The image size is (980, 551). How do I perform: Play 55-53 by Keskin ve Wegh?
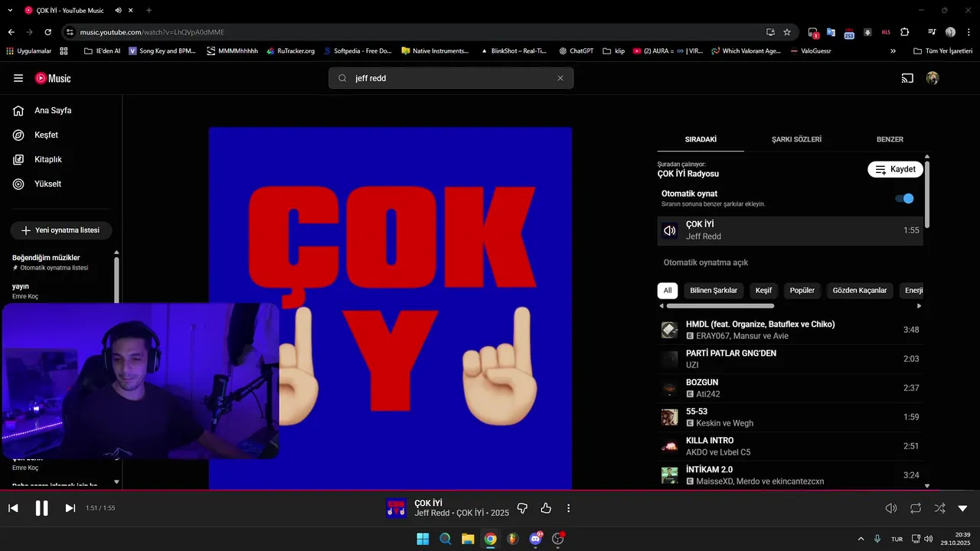[790, 417]
